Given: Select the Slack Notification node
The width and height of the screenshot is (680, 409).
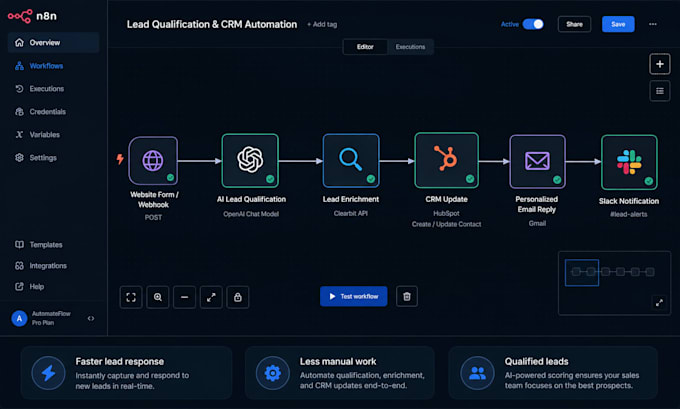Looking at the screenshot, I should tap(629, 162).
